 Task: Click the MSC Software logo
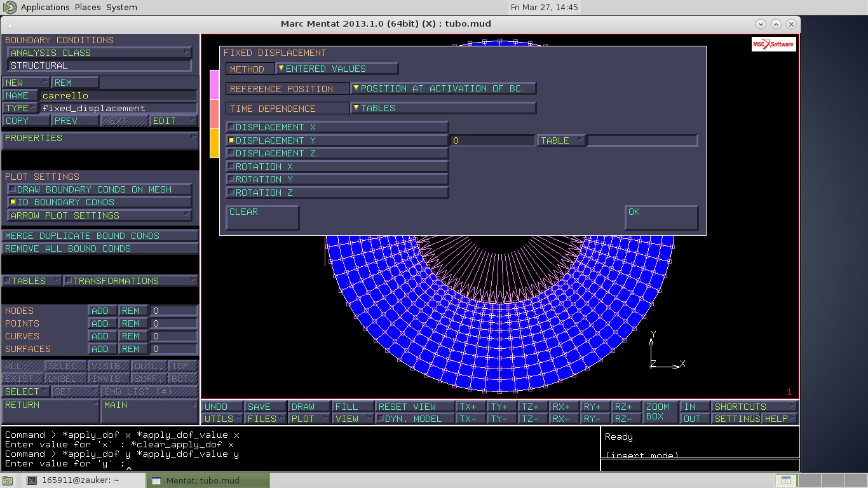[773, 44]
